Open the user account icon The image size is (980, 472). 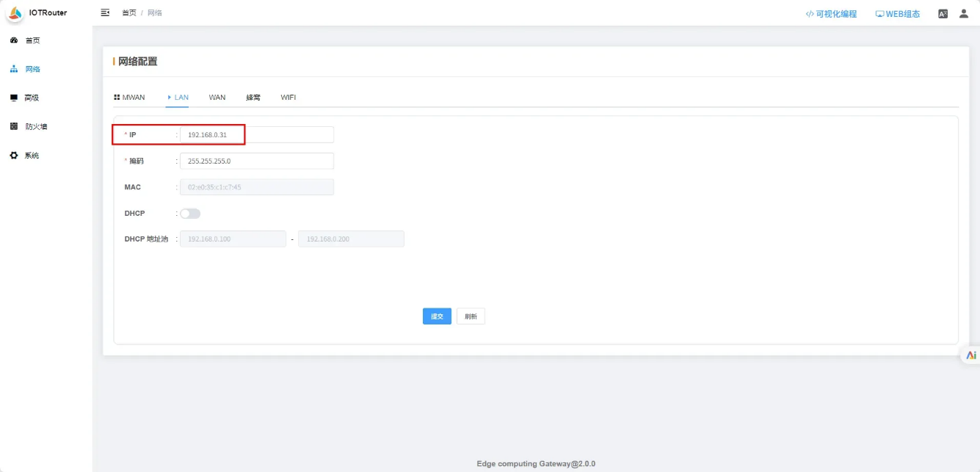pyautogui.click(x=964, y=13)
